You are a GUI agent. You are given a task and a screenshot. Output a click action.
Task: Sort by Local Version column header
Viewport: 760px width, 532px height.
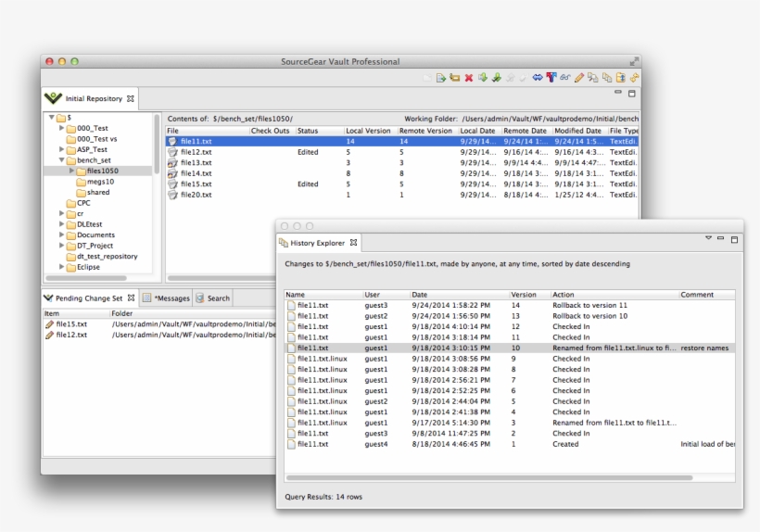point(370,131)
